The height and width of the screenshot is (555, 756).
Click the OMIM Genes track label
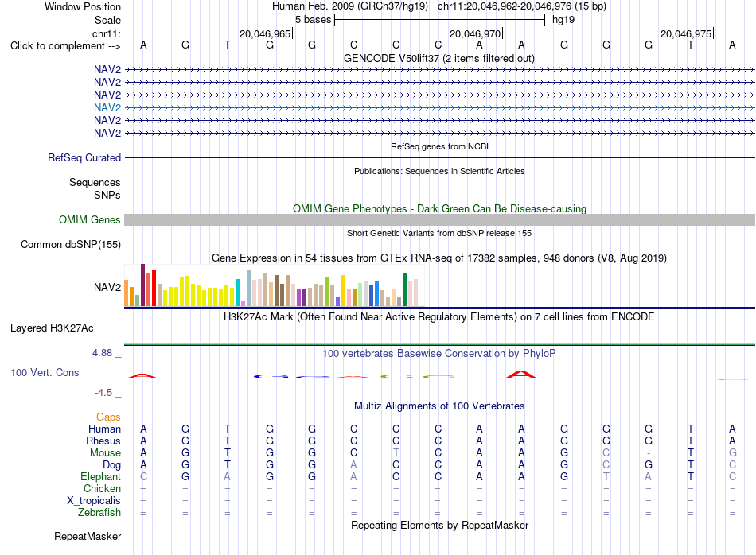(89, 219)
